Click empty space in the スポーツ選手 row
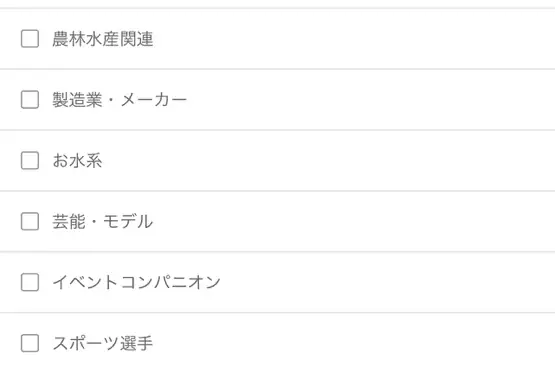The height and width of the screenshot is (368, 555). click(354, 343)
